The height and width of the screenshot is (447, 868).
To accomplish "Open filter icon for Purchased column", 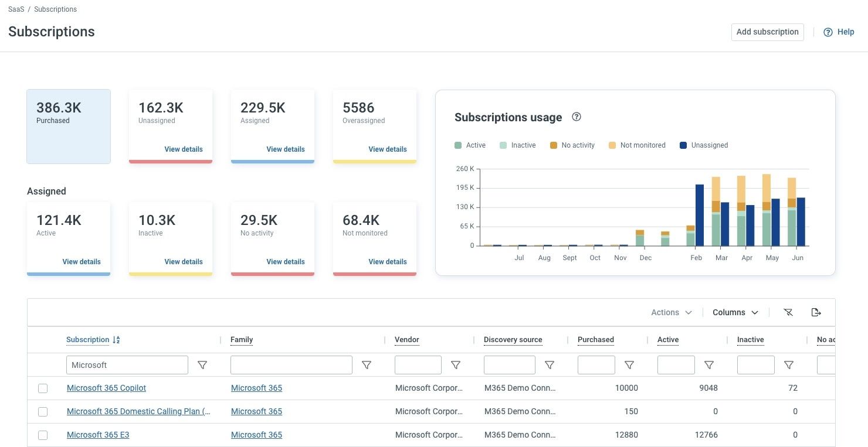I will [629, 365].
